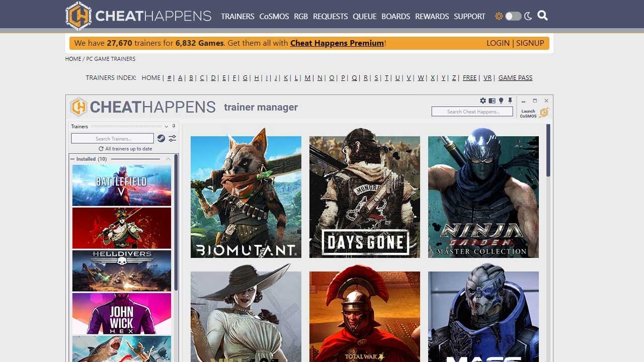Image resolution: width=644 pixels, height=362 pixels.
Task: Open the VR trainers index link
Action: (488, 78)
